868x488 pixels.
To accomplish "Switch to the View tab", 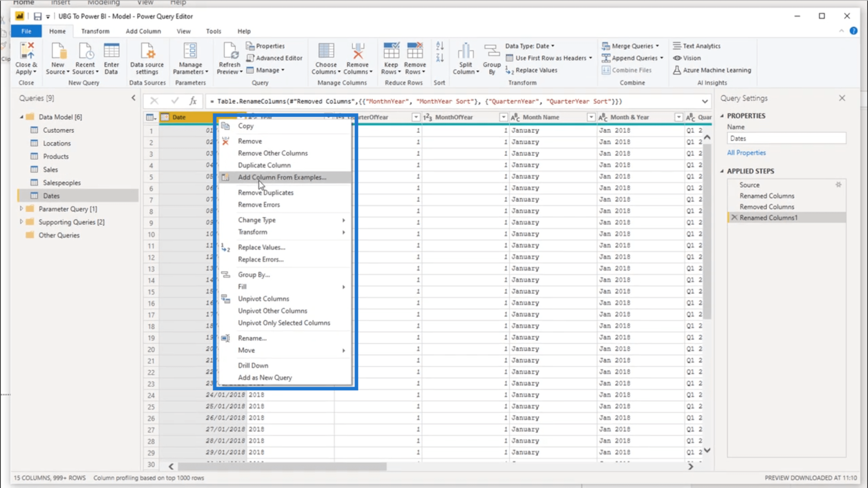I will tap(183, 31).
